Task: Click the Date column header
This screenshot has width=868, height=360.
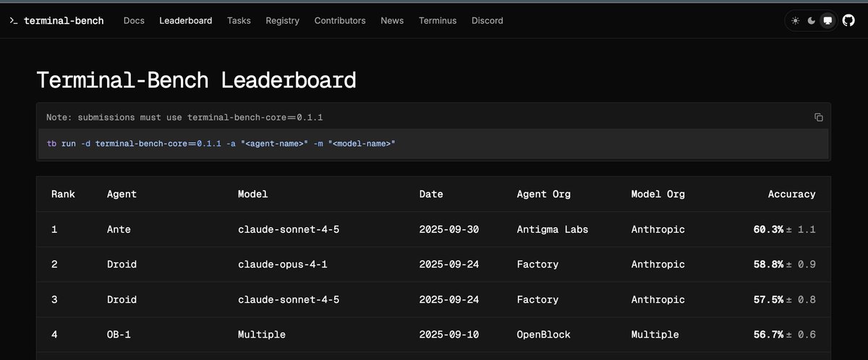Action: [431, 194]
